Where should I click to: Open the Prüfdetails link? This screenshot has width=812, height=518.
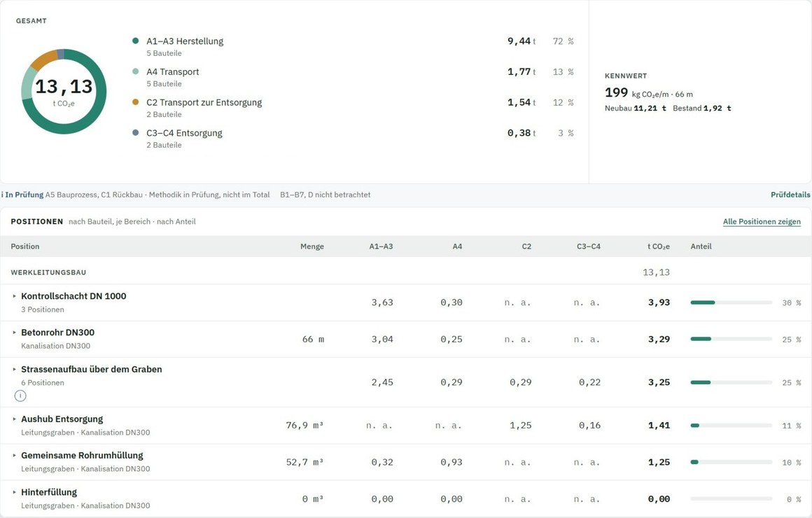point(790,195)
